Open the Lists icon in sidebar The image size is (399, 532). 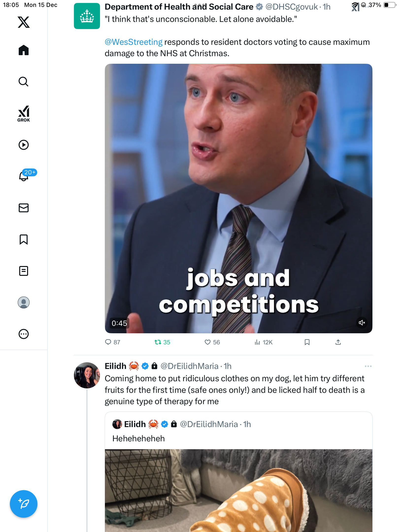point(24,271)
